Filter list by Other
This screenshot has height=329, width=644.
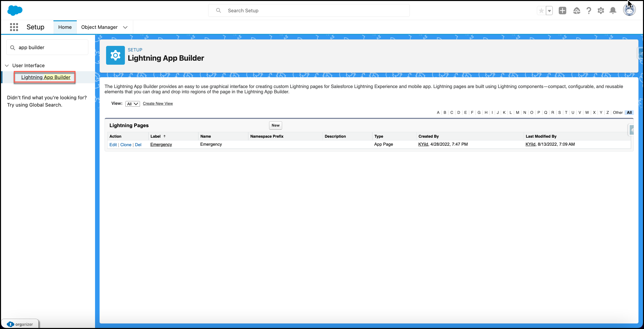click(x=618, y=112)
